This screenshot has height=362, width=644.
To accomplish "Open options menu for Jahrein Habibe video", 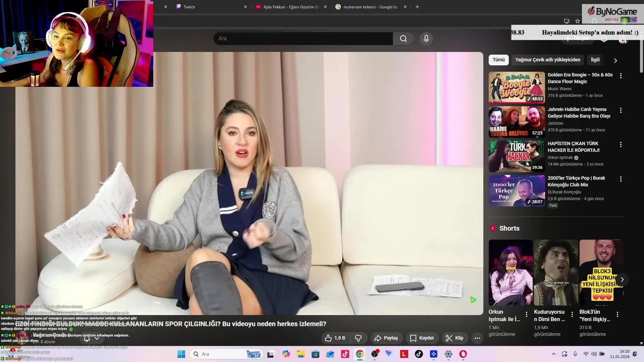I will [620, 110].
